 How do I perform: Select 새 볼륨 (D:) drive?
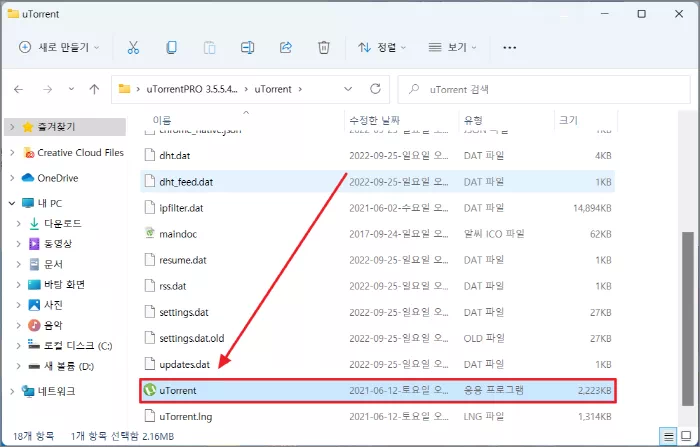point(69,366)
